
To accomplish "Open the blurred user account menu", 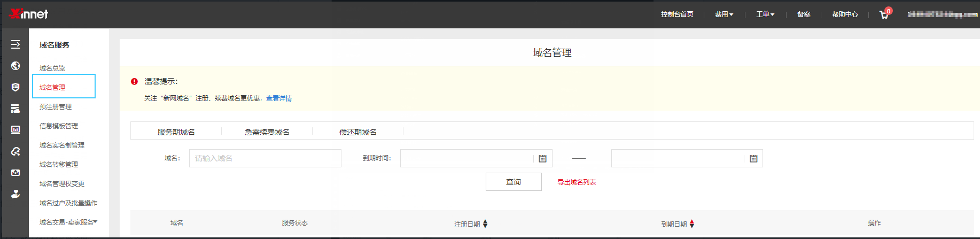I will [943, 14].
